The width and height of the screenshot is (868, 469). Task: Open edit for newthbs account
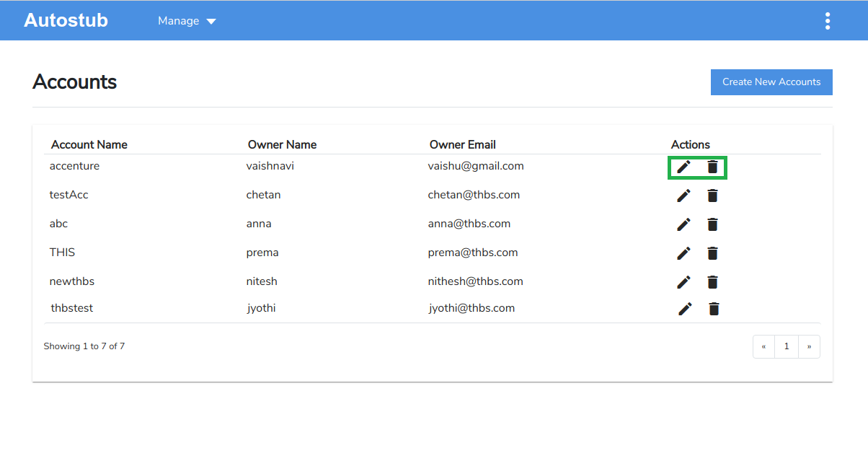[683, 282]
